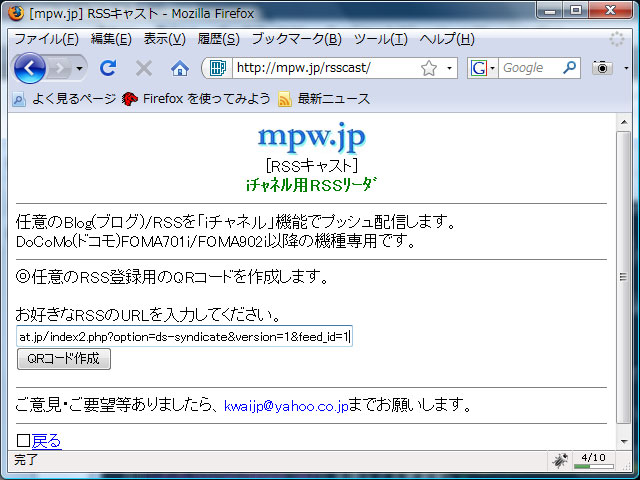Open the 最新ニュース feed bookmark

[324, 99]
